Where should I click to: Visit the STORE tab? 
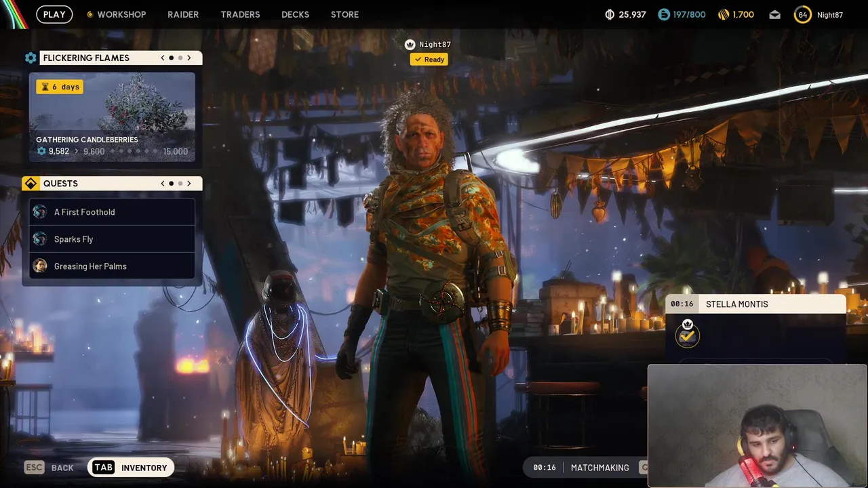344,14
